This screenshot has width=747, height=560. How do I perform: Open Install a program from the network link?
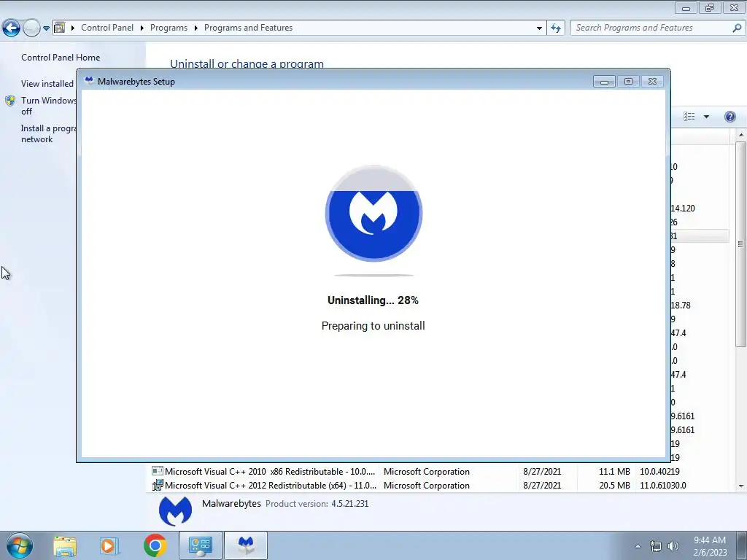tap(48, 134)
